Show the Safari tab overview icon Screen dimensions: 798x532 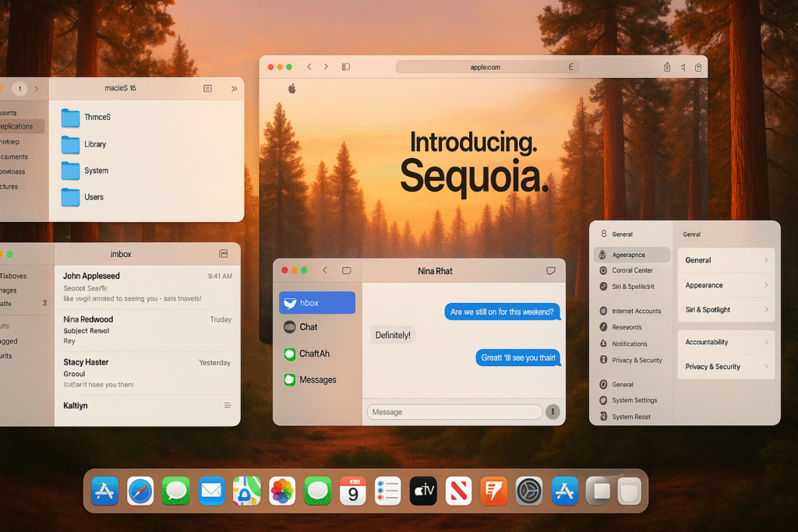pyautogui.click(x=698, y=67)
